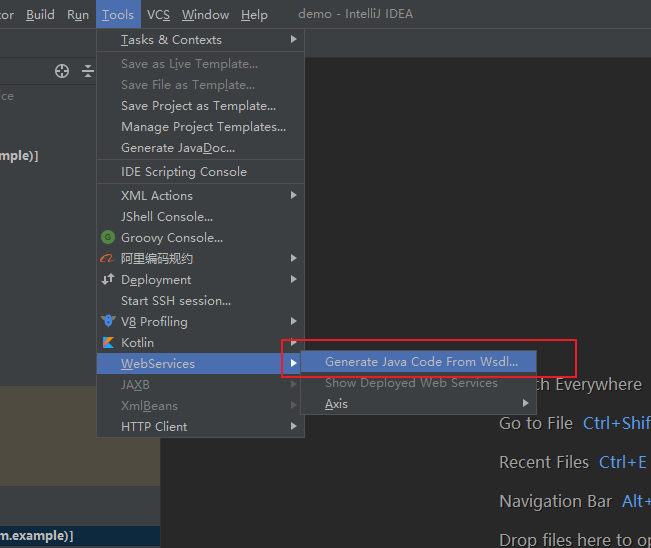Screen dimensions: 651x548
Task: Expand the Kotlin submenu arrow
Action: [294, 342]
